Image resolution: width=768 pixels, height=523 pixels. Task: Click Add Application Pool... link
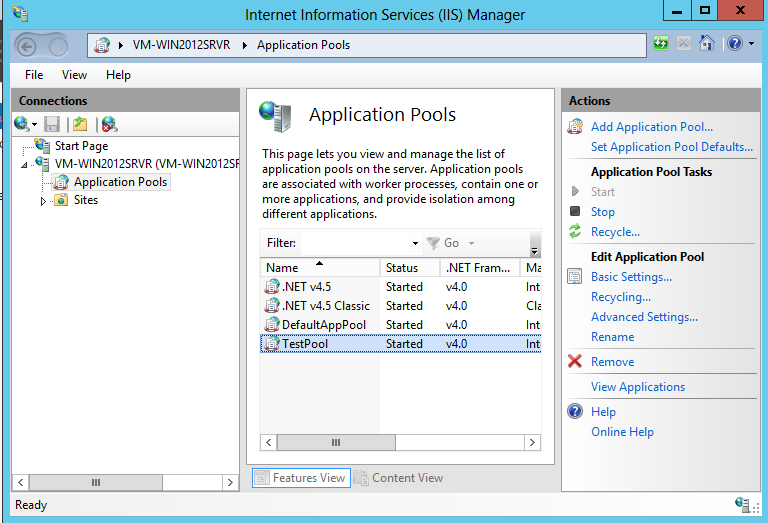(x=652, y=127)
